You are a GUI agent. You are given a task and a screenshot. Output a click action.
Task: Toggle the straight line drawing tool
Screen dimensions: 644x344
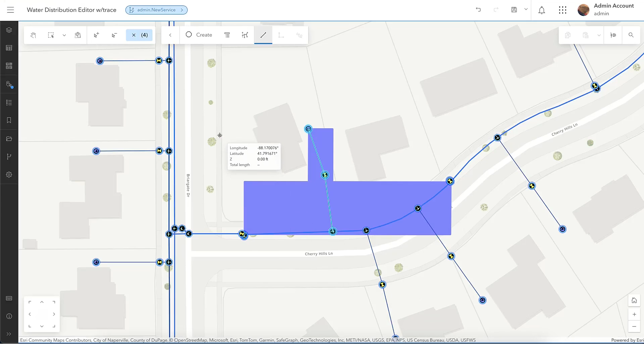[x=263, y=35]
